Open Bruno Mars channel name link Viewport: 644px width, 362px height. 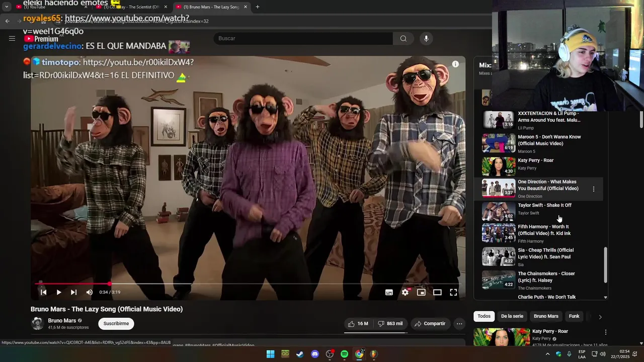[62, 321]
